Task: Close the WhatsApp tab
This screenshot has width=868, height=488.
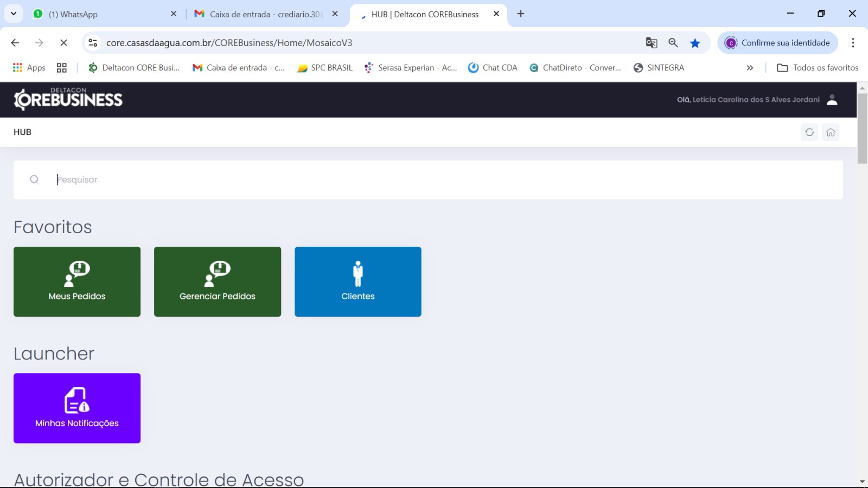Action: [174, 14]
